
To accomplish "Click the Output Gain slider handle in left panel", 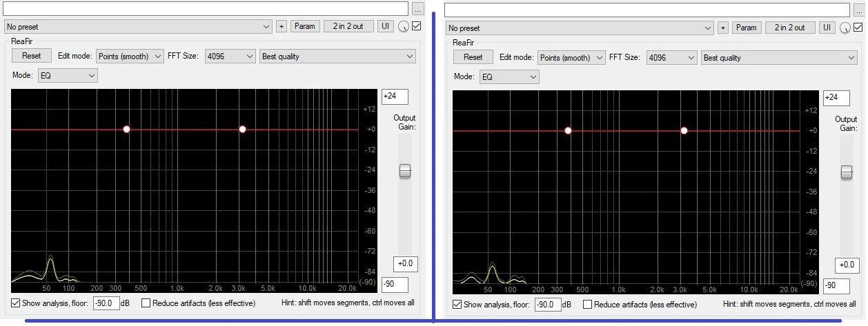I will click(x=405, y=172).
